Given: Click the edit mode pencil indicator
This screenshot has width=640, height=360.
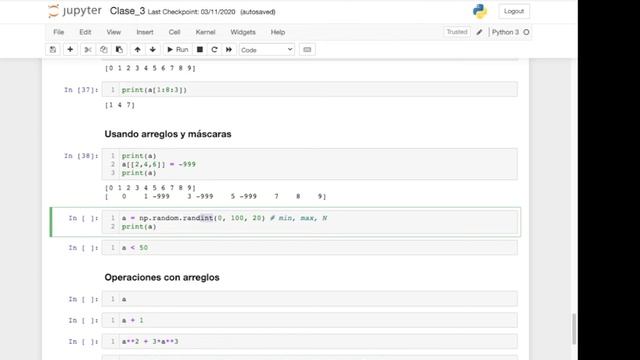Looking at the screenshot, I should click(x=479, y=32).
